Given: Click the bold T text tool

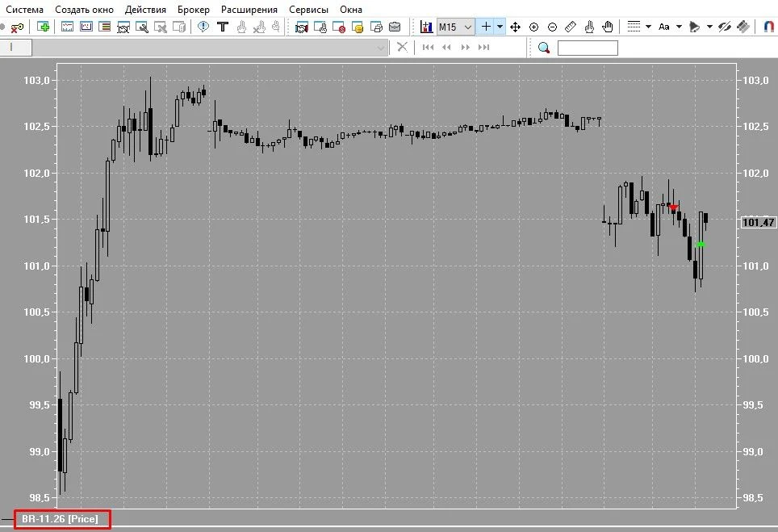Looking at the screenshot, I should click(x=223, y=27).
